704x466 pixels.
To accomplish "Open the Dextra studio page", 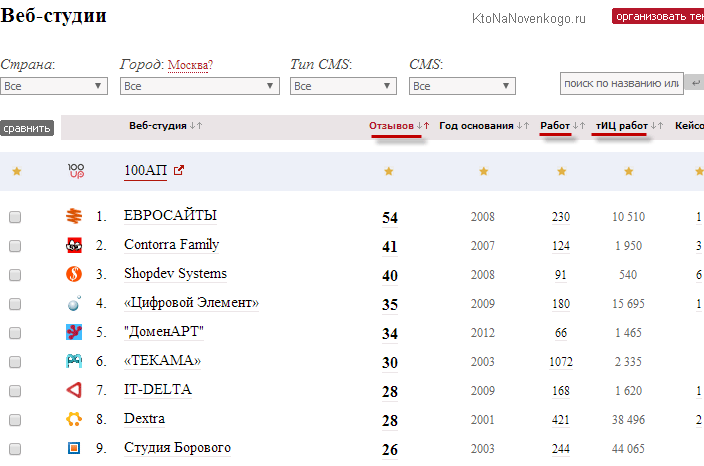I will point(144,418).
